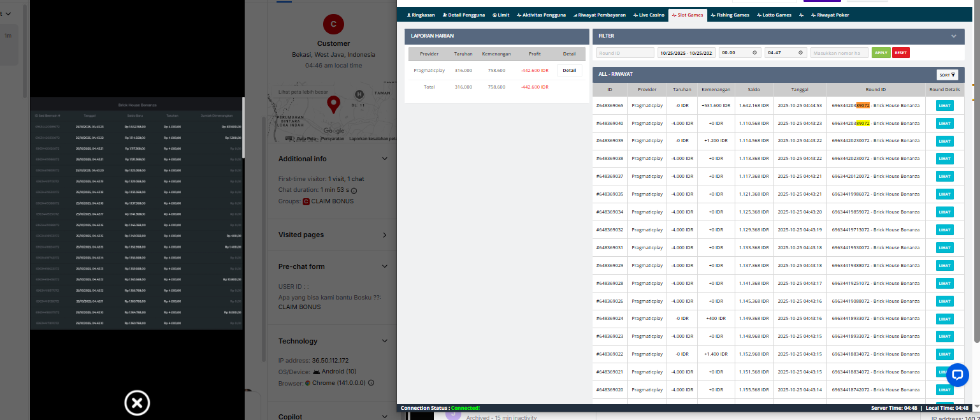Open the live chat bubble icon
The height and width of the screenshot is (420, 980).
(x=957, y=375)
